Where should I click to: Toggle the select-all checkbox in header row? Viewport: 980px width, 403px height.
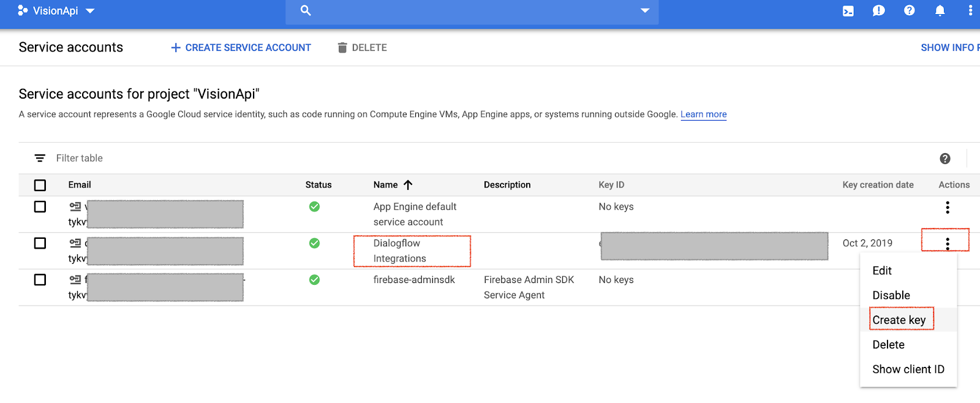click(x=40, y=185)
